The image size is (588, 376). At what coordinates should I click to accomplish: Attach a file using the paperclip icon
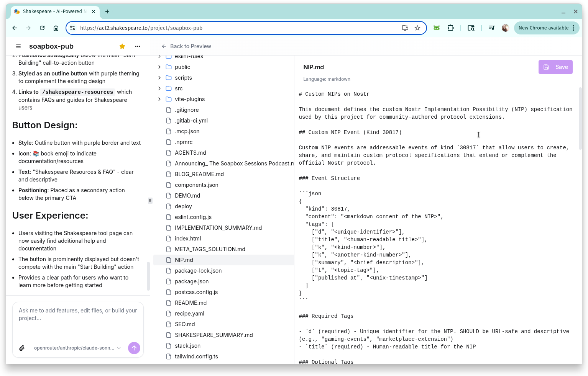coord(22,348)
